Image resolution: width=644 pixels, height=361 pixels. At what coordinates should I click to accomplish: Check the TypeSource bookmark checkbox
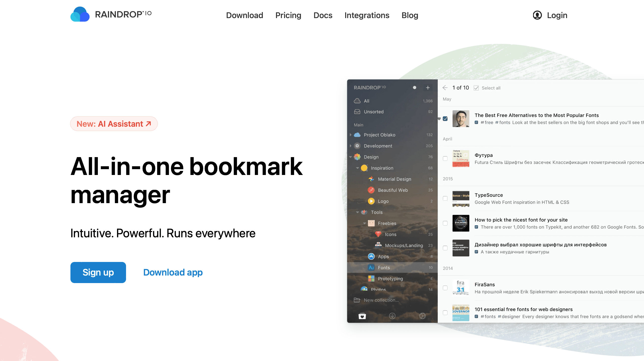tap(445, 199)
